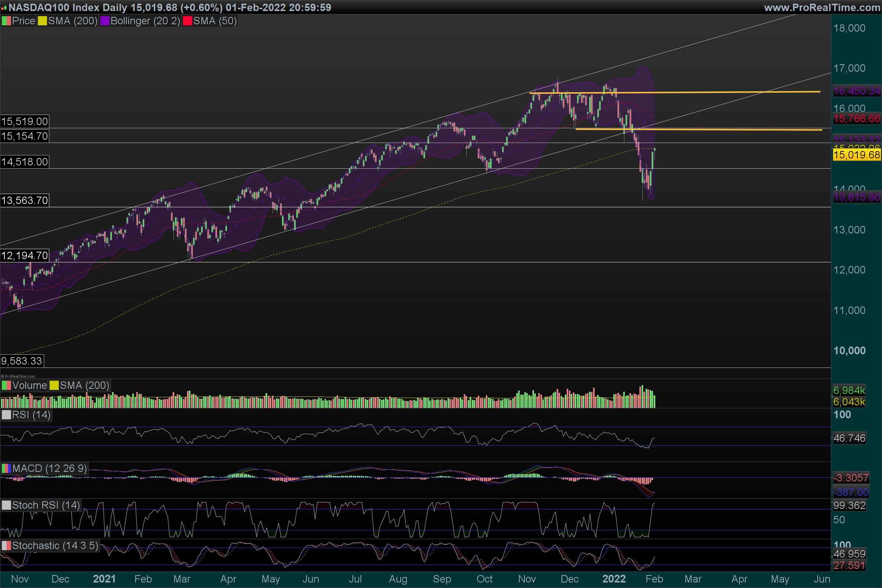Click the yellow 15,019.68 current price tag
The image size is (882, 588).
point(857,155)
